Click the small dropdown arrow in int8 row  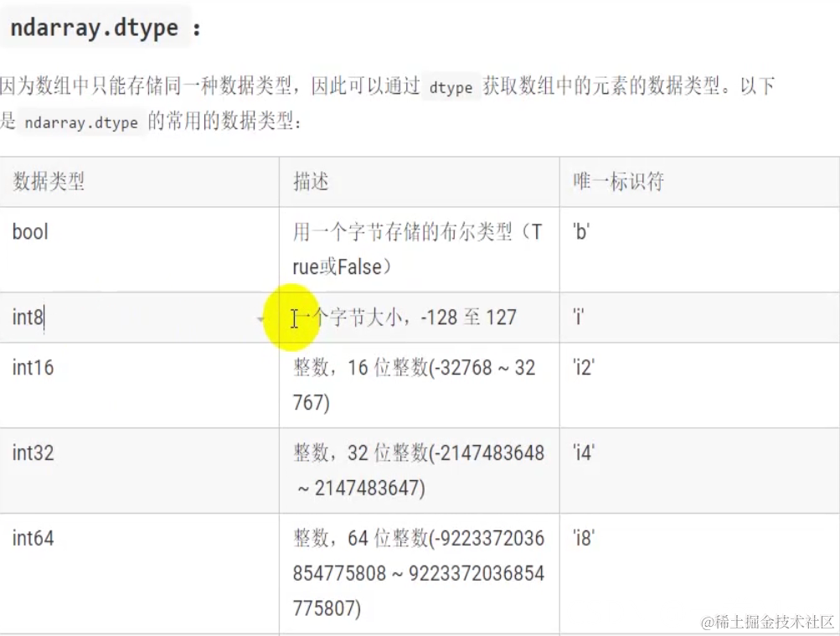261,319
